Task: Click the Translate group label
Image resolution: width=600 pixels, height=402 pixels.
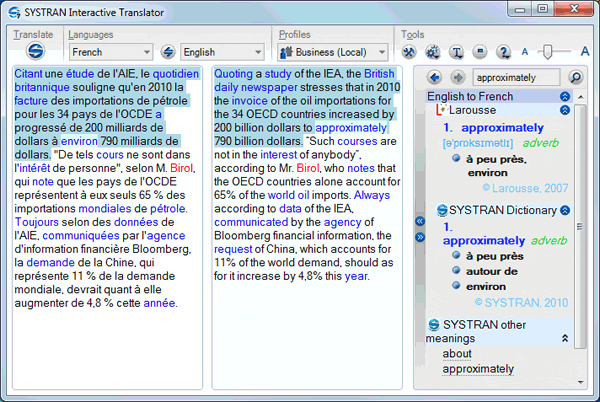Action: [x=33, y=35]
